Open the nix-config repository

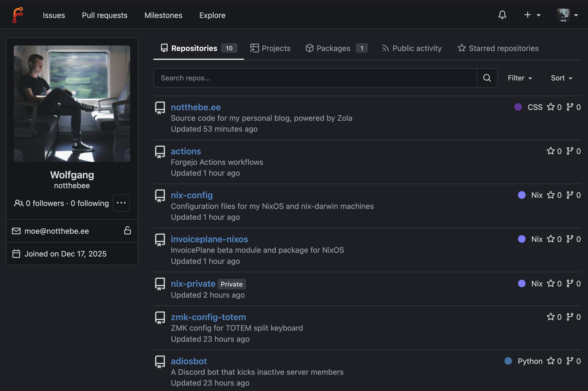coord(191,195)
